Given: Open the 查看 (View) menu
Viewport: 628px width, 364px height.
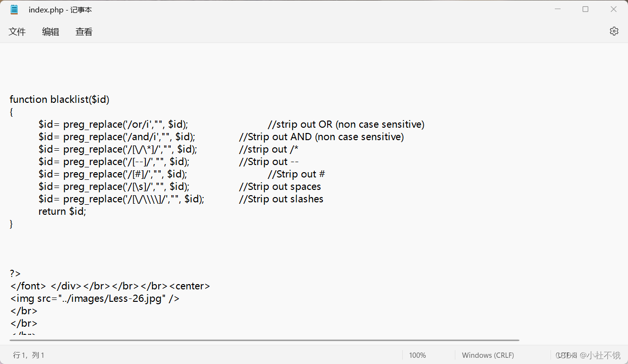Looking at the screenshot, I should click(x=84, y=31).
